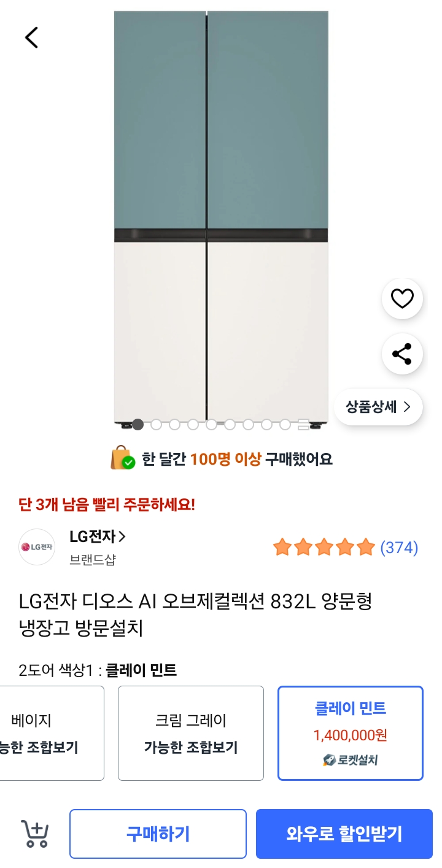Tap the 로켓설치 rocket badge
Viewport: 442px width, 868px height.
point(351,760)
